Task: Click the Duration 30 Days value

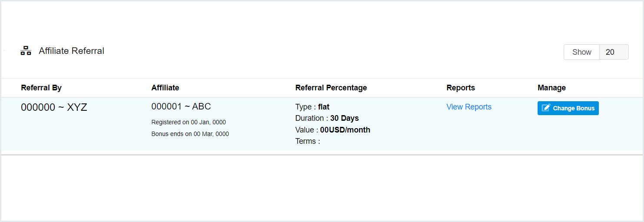Action: (x=344, y=118)
